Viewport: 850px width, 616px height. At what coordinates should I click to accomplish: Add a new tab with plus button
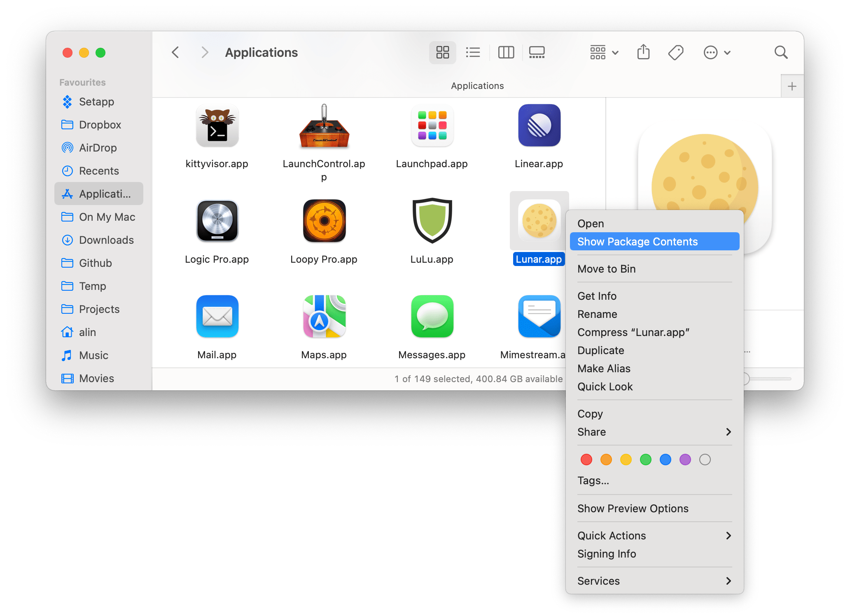792,86
